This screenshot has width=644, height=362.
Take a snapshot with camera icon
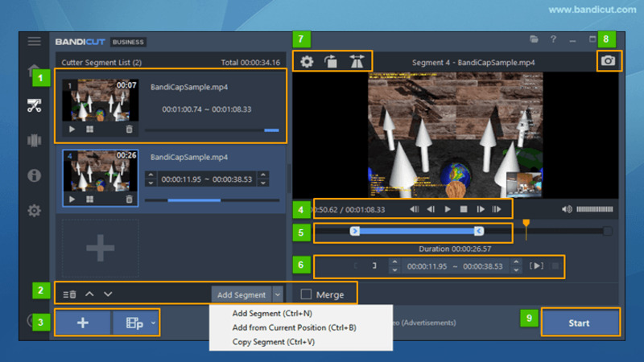609,61
